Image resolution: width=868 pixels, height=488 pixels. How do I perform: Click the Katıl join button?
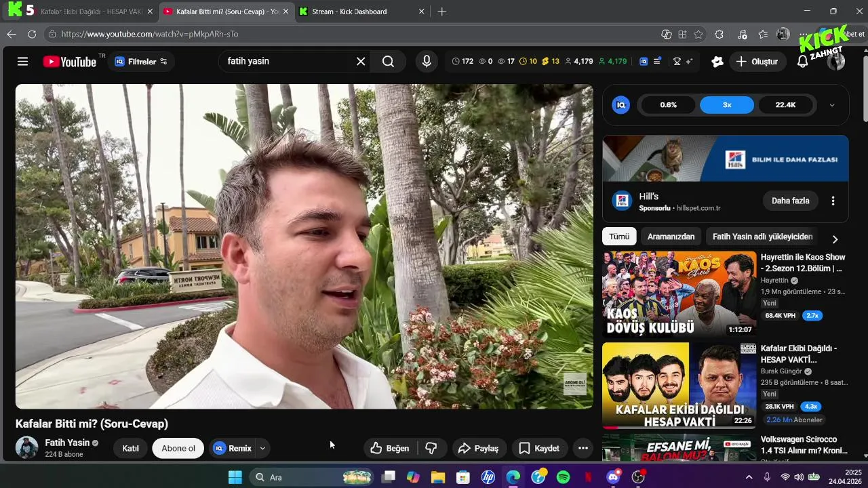[x=130, y=448]
